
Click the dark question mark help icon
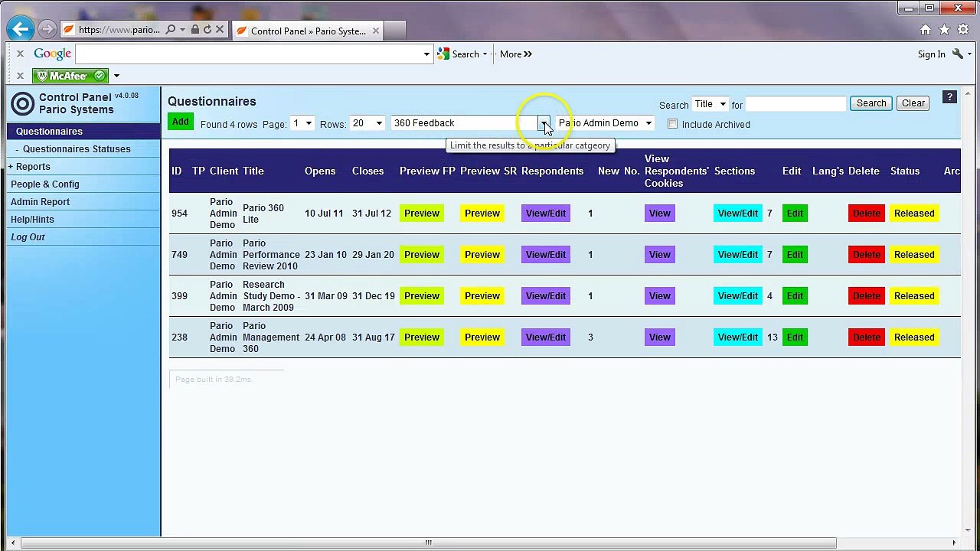949,97
